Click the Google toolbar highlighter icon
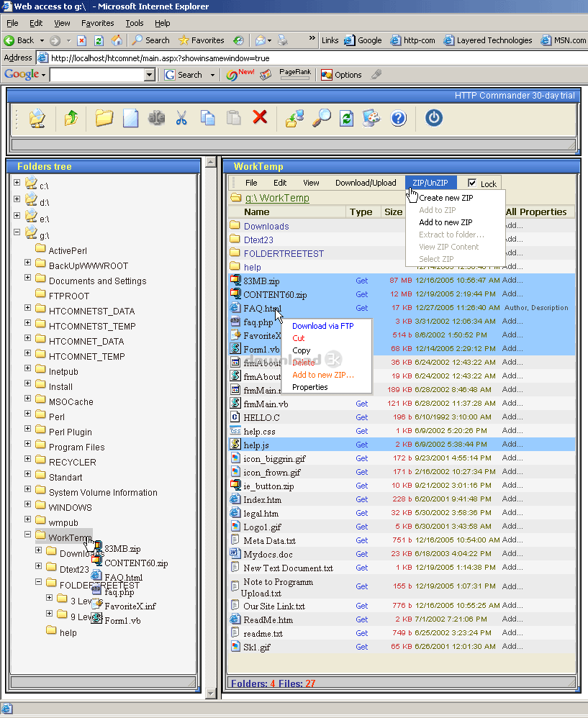 pos(376,74)
